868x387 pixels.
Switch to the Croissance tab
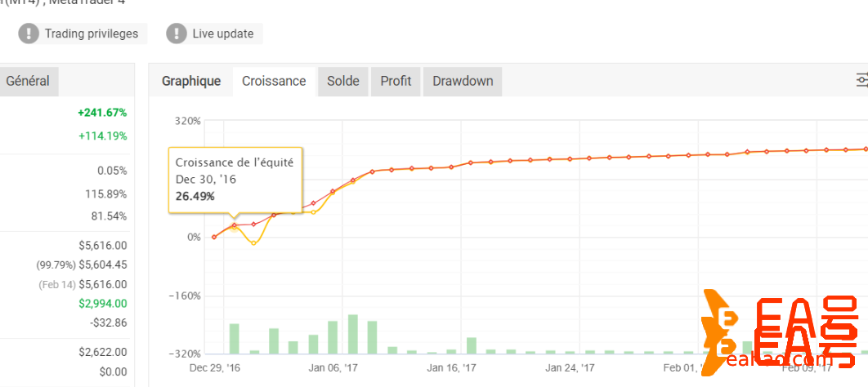tap(274, 82)
